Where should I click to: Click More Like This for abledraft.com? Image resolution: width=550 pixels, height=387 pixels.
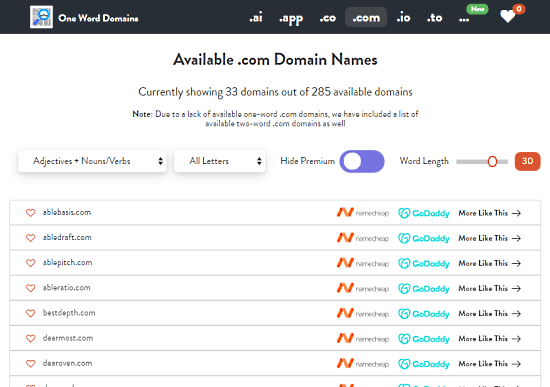[489, 238]
